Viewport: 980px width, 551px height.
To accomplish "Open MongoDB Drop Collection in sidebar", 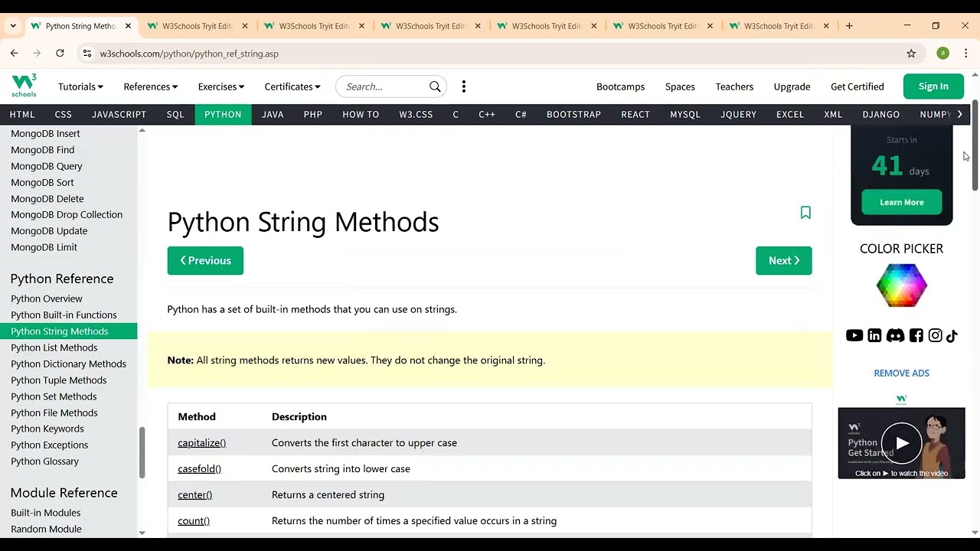I will 67,215.
